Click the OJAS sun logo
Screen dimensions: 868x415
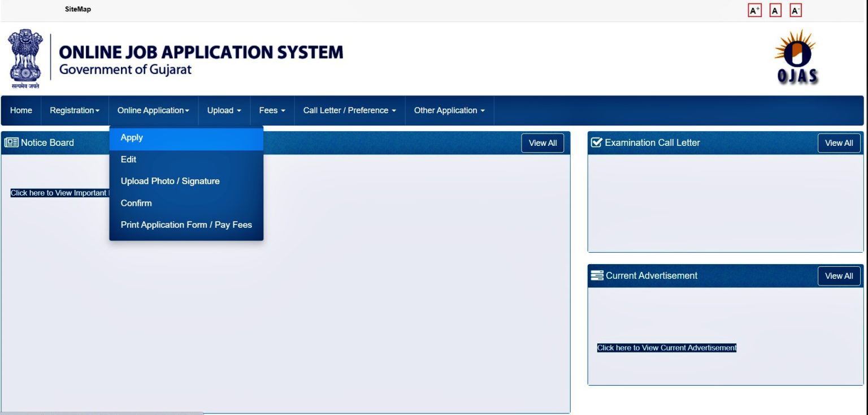pos(796,57)
